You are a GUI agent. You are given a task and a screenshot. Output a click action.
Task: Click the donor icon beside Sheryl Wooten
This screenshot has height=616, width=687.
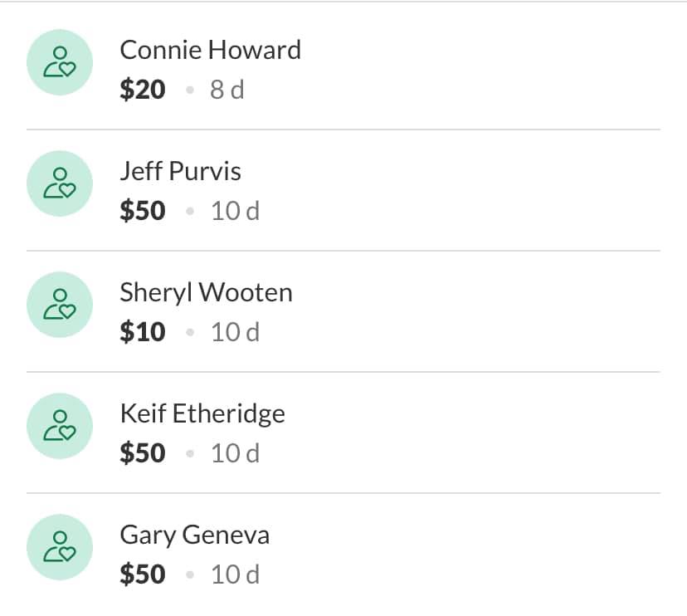[58, 304]
